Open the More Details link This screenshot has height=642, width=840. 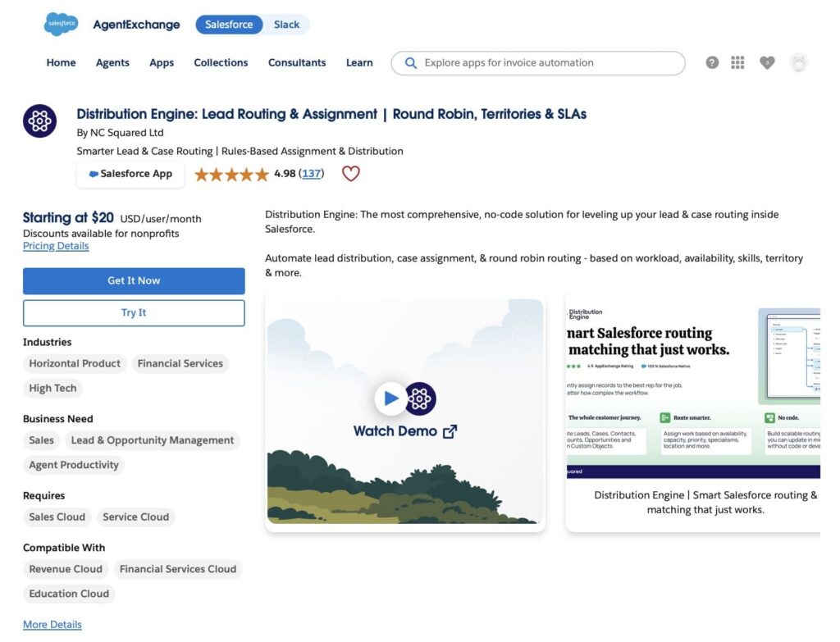pos(52,624)
